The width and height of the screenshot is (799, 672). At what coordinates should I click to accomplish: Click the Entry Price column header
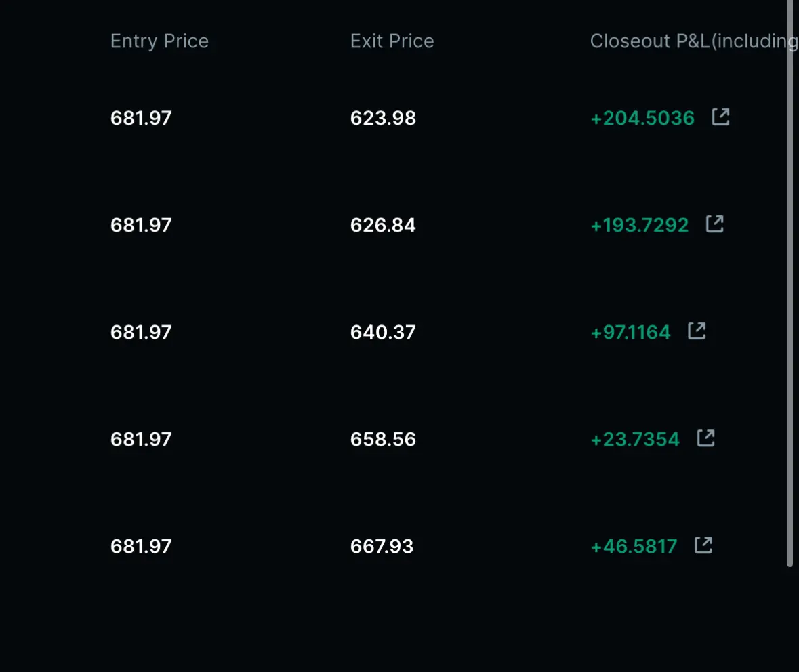coord(159,41)
